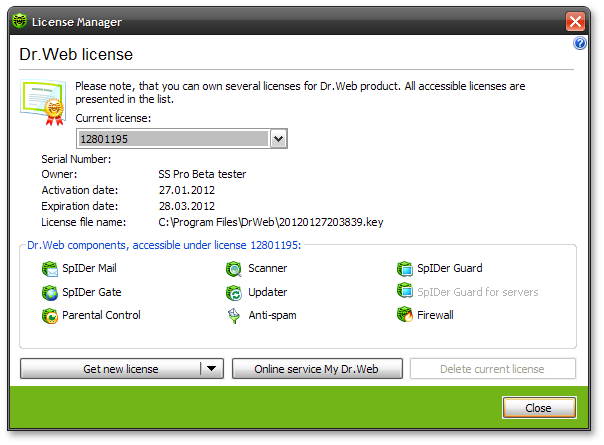
Task: Click the SpIDer Mail component icon
Action: pos(50,269)
